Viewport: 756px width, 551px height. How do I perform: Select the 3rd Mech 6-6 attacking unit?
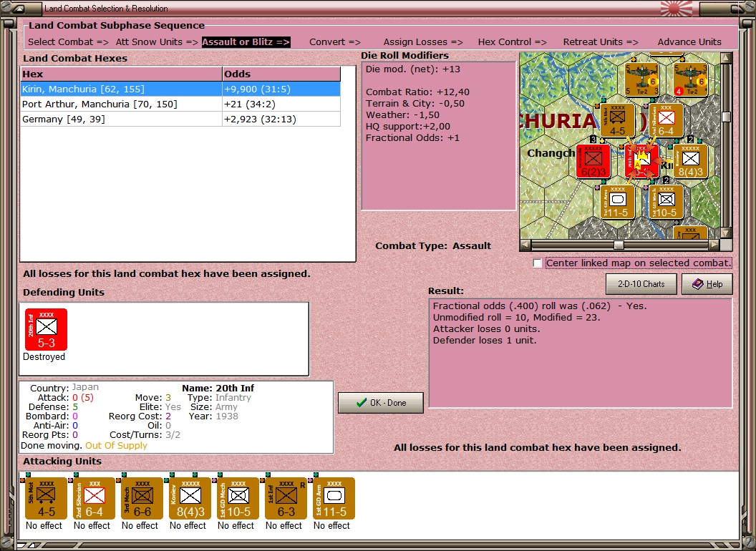(x=142, y=498)
